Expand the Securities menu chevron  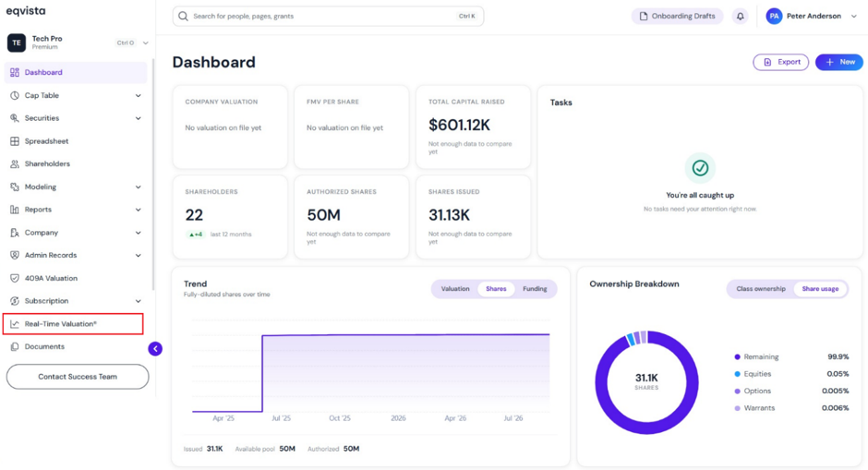tap(138, 118)
